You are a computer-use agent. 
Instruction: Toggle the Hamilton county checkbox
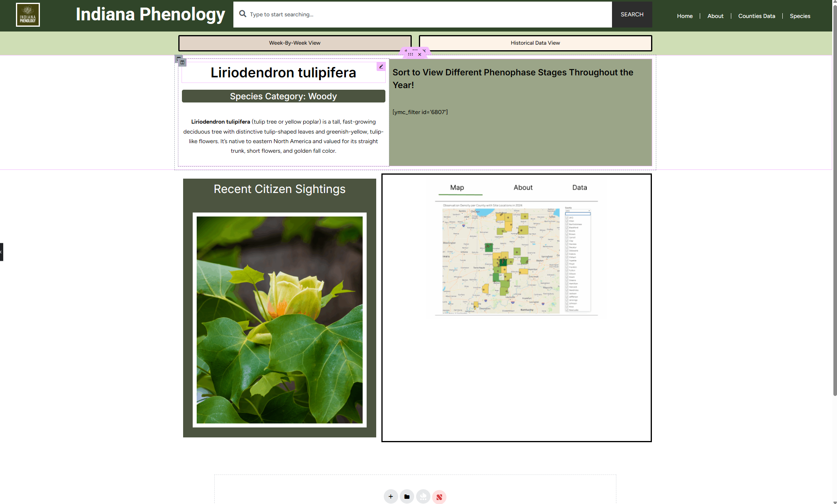567,283
